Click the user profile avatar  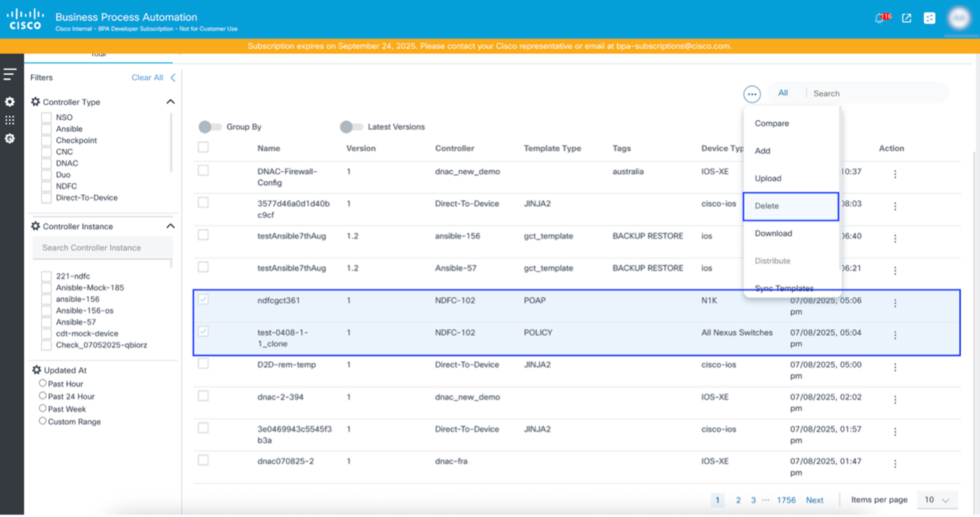[960, 19]
